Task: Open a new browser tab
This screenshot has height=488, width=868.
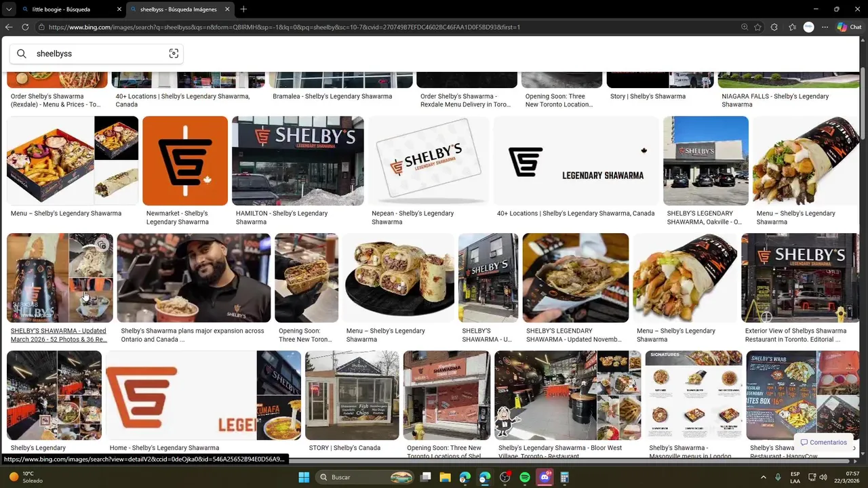Action: pos(243,9)
